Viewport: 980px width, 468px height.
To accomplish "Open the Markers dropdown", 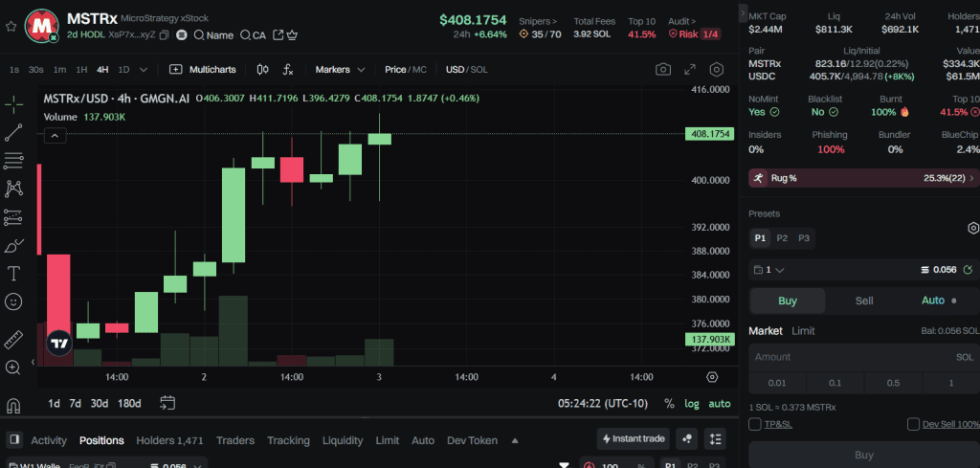I will click(x=340, y=69).
